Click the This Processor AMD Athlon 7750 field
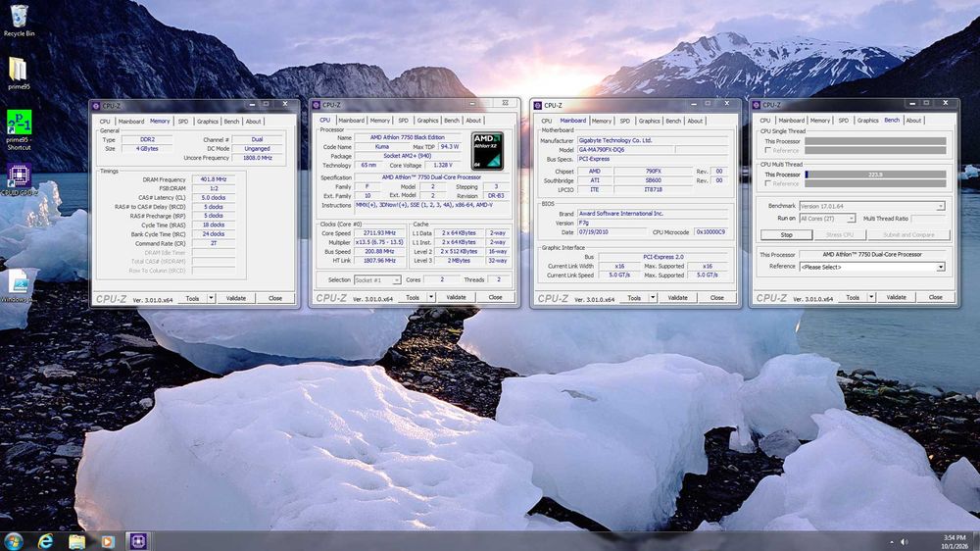980x551 pixels. point(872,255)
